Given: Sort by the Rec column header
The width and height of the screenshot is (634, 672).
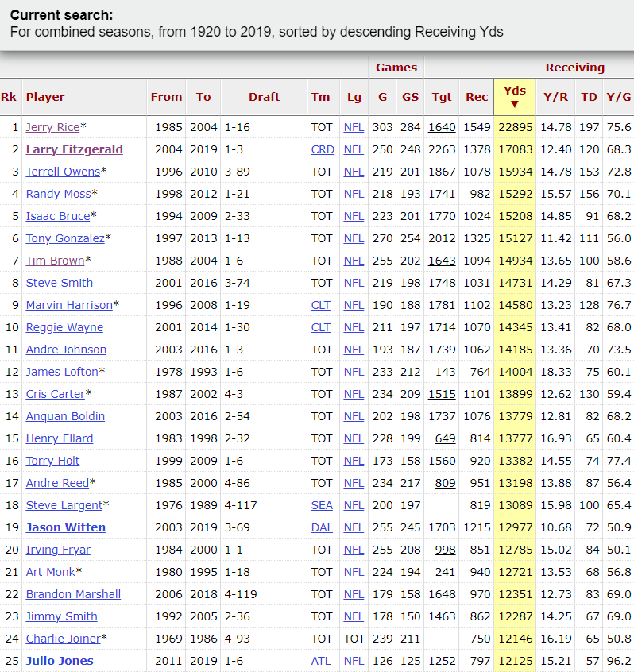Looking at the screenshot, I should 477,97.
